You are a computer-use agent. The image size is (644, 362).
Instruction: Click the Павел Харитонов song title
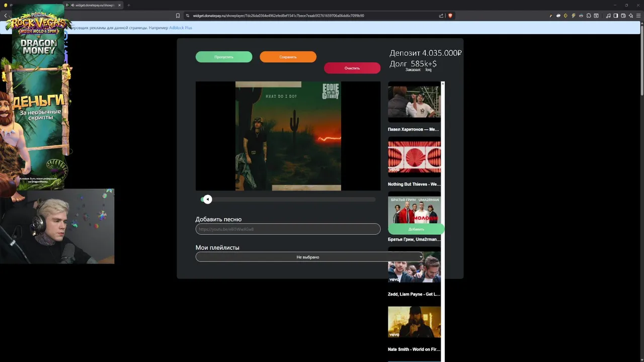point(413,130)
